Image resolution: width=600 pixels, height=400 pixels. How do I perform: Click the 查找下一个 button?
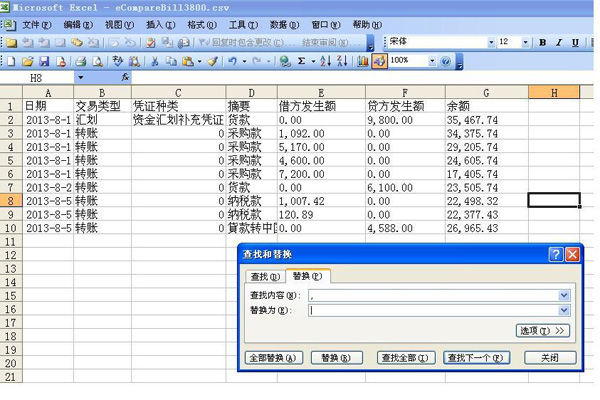point(477,357)
